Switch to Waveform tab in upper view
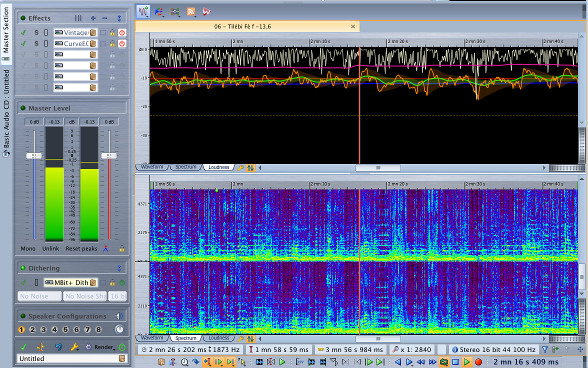The width and height of the screenshot is (588, 368). [152, 167]
